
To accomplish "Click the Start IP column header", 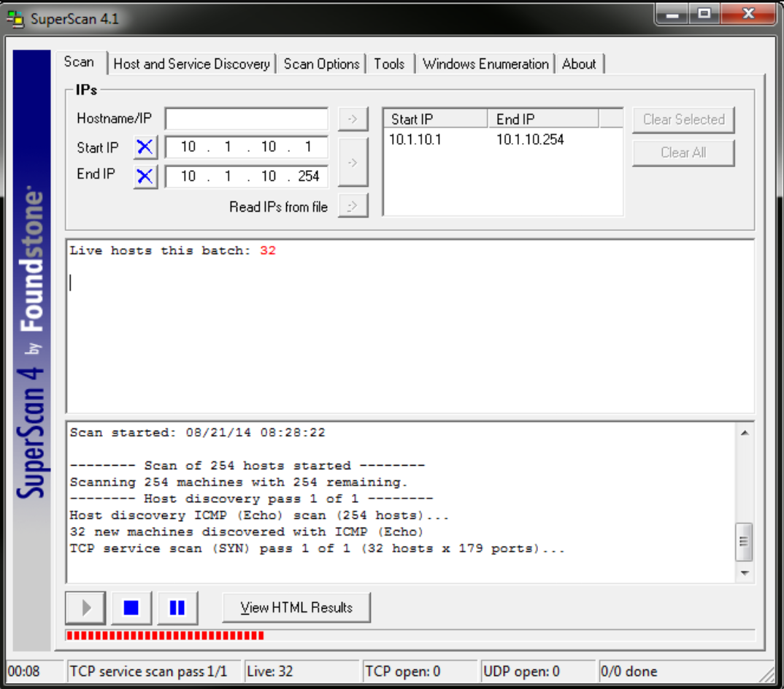I will tap(436, 119).
